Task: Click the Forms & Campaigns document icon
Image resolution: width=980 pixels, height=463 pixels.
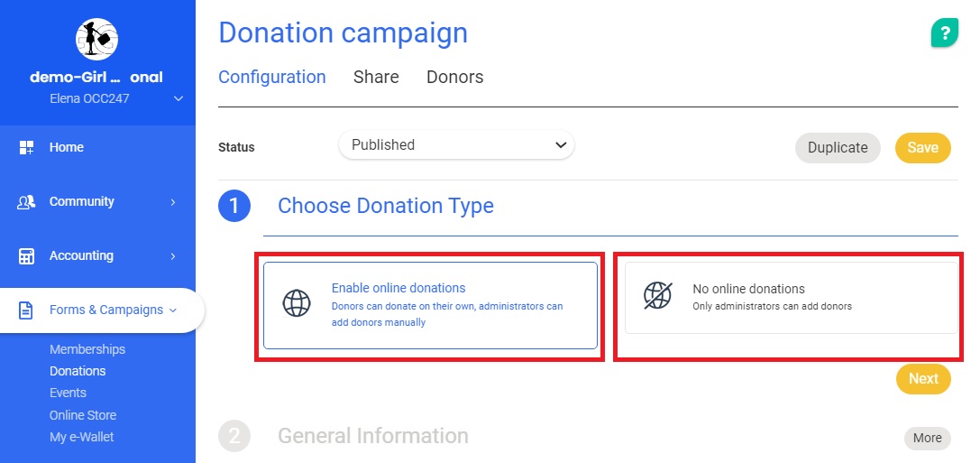Action: point(26,310)
